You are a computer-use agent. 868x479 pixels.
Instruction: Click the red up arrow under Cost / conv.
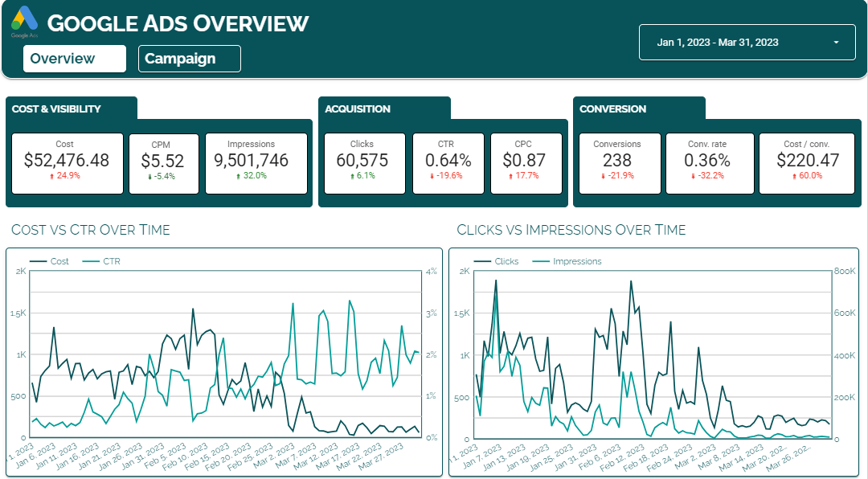(794, 176)
